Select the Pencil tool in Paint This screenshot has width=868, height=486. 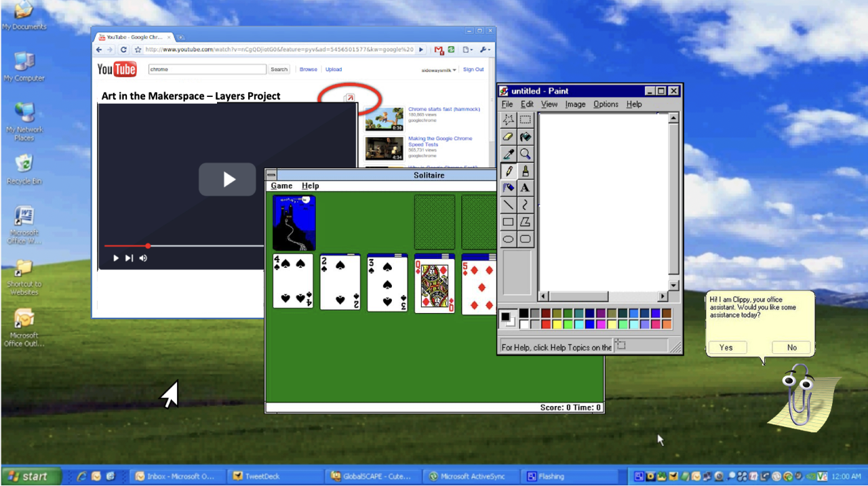(509, 171)
